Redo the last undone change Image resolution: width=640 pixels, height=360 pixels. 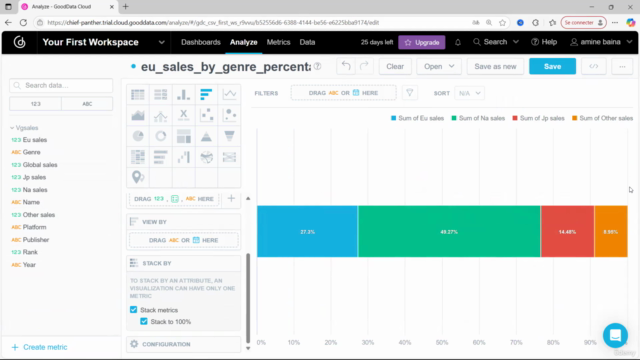click(364, 66)
